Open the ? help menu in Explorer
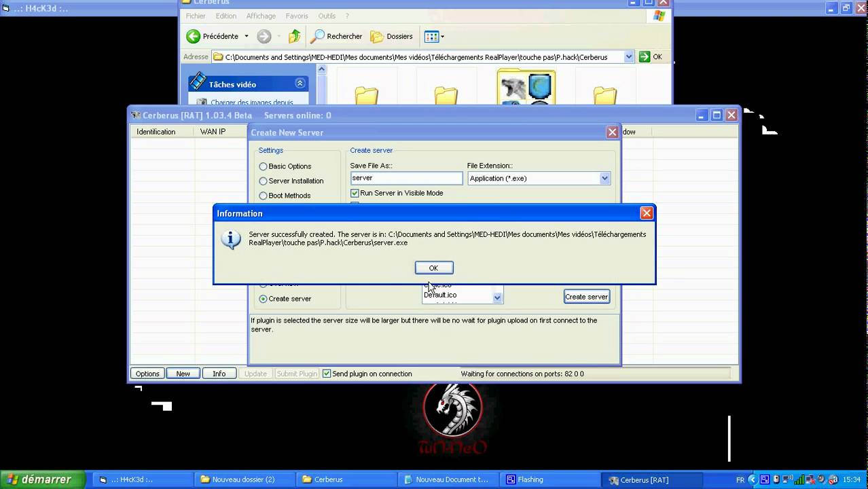The image size is (868, 489). click(x=347, y=16)
